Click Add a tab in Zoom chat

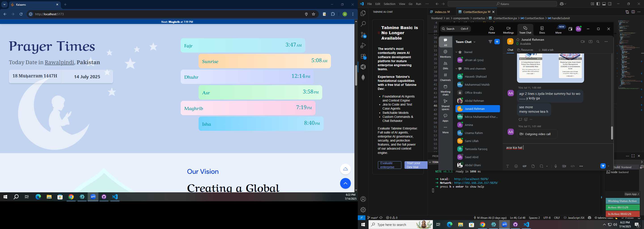546,50
